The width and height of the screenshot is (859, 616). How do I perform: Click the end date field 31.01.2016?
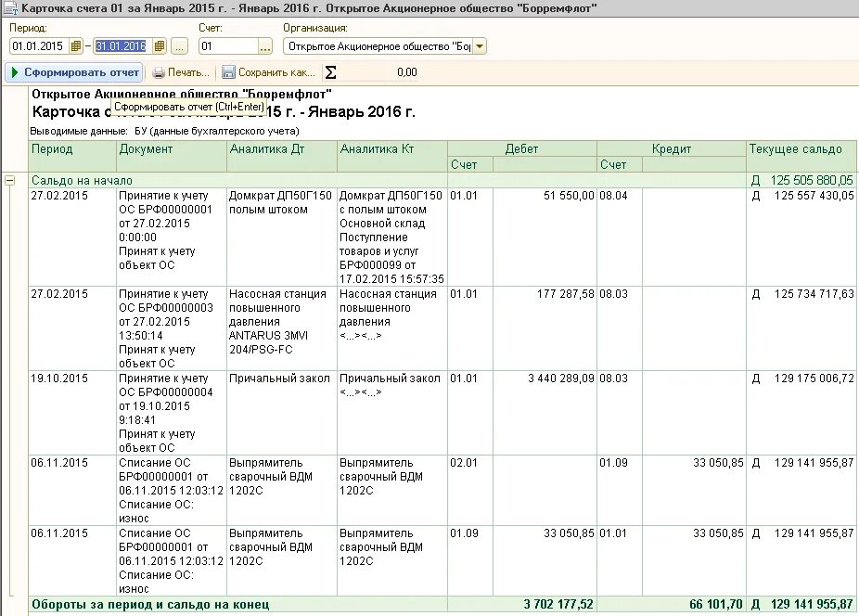122,46
